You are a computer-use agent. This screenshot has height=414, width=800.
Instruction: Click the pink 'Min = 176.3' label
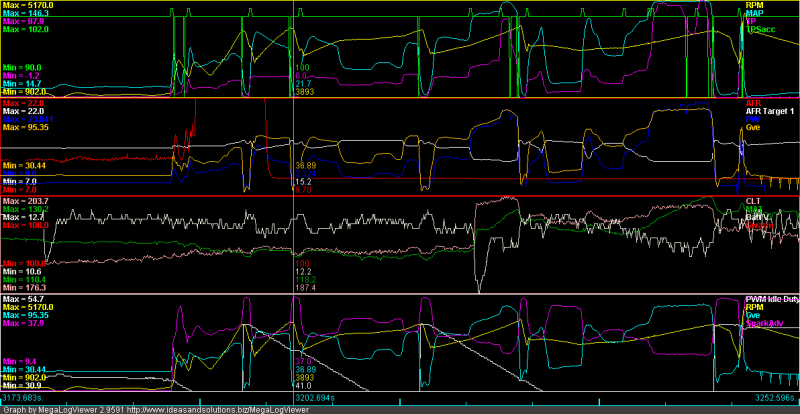point(22,288)
